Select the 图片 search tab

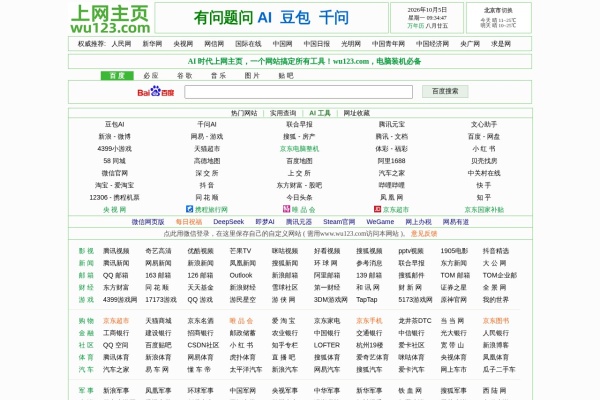pyautogui.click(x=252, y=76)
